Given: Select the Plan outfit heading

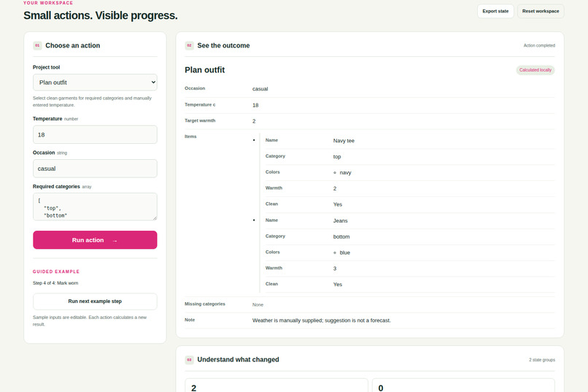Looking at the screenshot, I should click(204, 70).
